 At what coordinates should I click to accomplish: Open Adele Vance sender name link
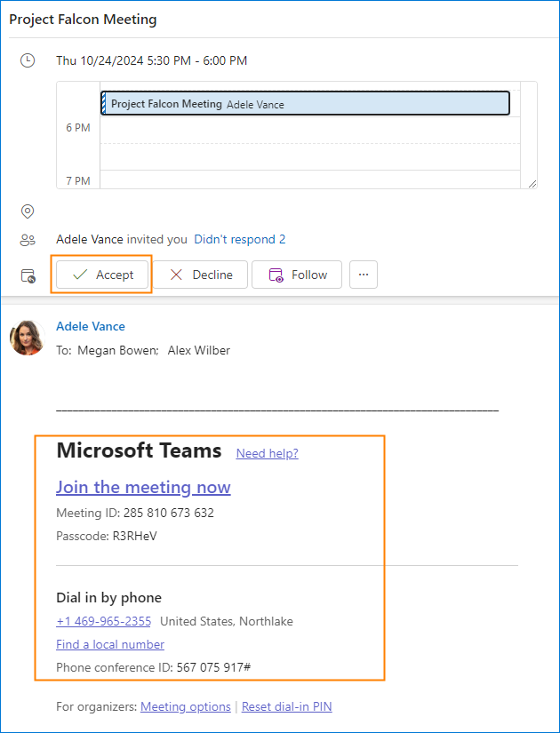coord(91,326)
